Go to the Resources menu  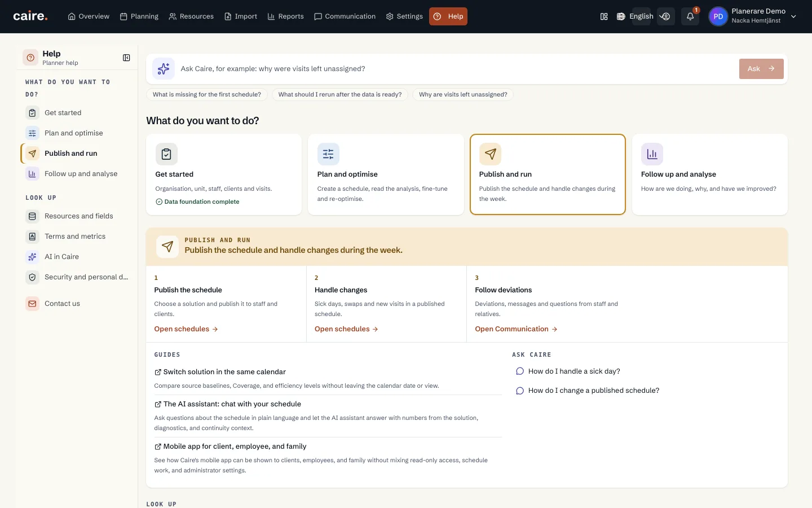191,16
